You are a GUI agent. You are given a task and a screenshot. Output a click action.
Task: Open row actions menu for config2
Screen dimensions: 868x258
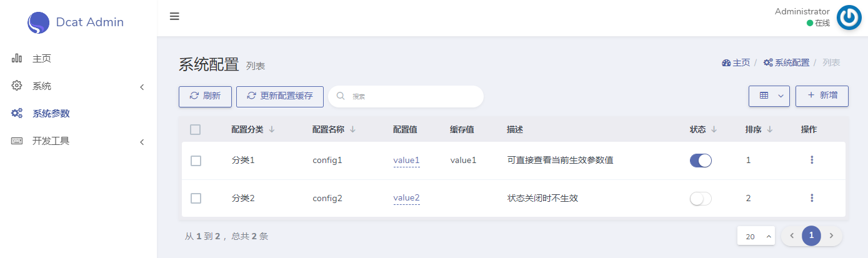click(x=812, y=198)
